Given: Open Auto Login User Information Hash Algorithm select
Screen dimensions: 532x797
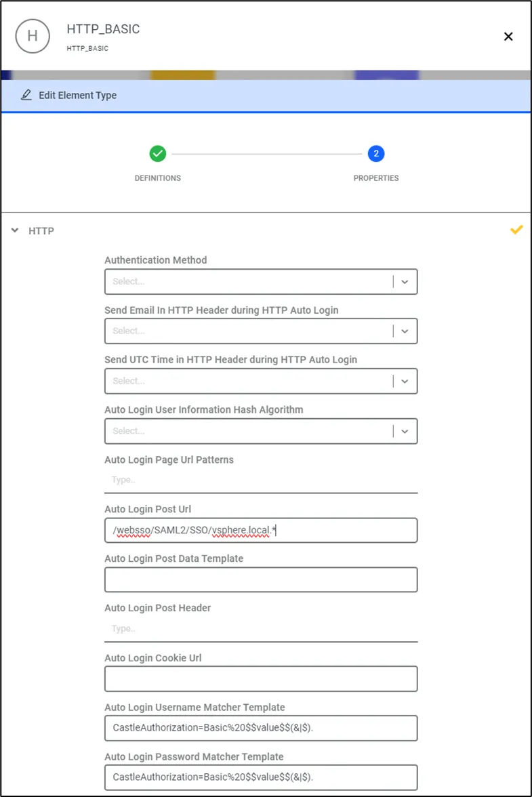Looking at the screenshot, I should click(x=261, y=431).
